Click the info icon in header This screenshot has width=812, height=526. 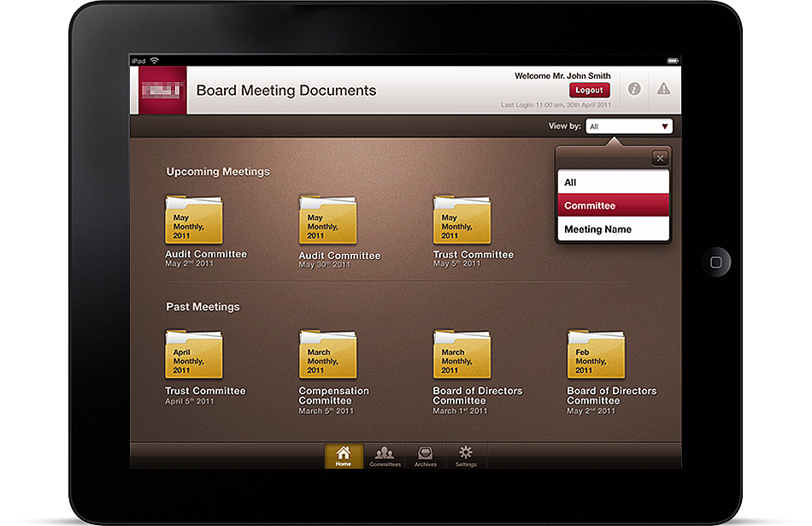point(634,89)
